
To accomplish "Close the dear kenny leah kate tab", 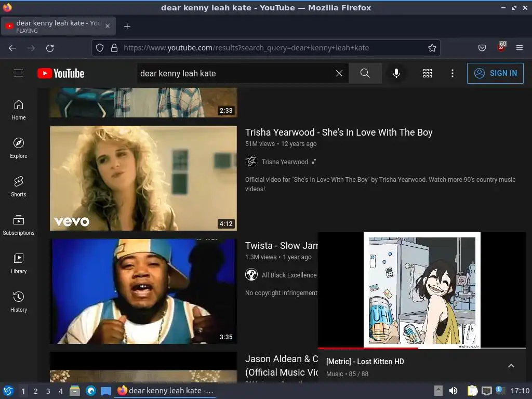I will point(107,26).
